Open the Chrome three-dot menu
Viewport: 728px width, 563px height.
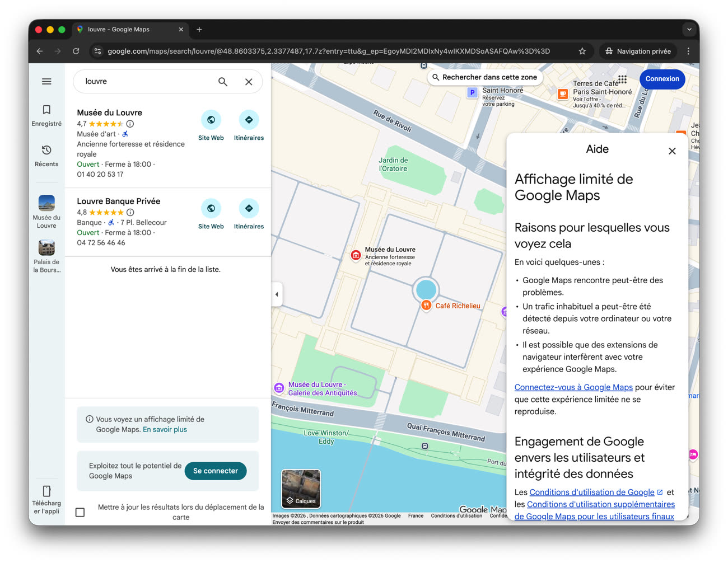click(688, 51)
